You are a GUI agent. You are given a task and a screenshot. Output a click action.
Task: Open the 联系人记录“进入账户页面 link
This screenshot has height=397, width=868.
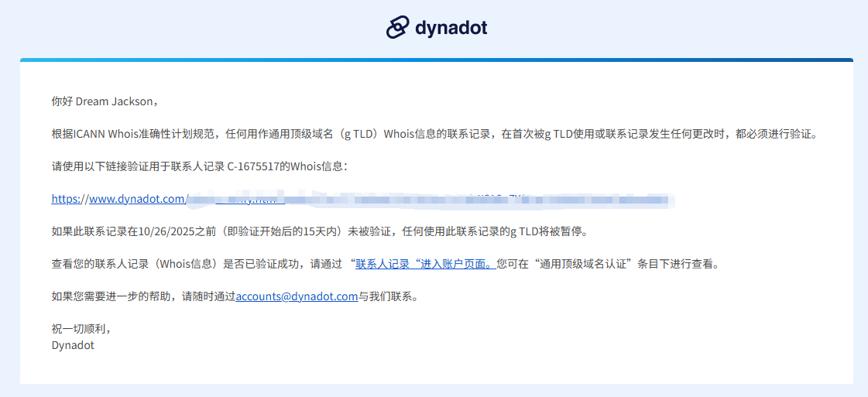[424, 264]
